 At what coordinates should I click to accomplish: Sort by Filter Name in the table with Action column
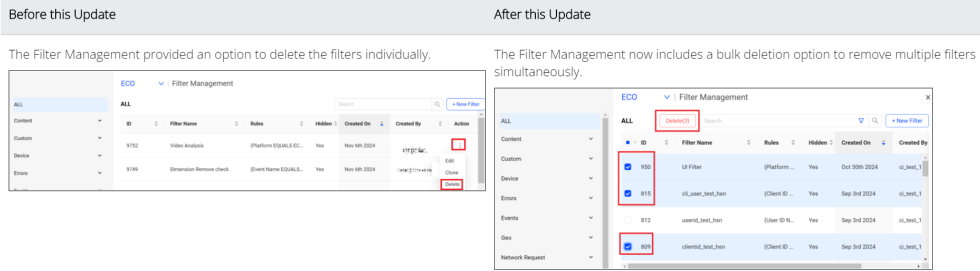click(x=236, y=124)
